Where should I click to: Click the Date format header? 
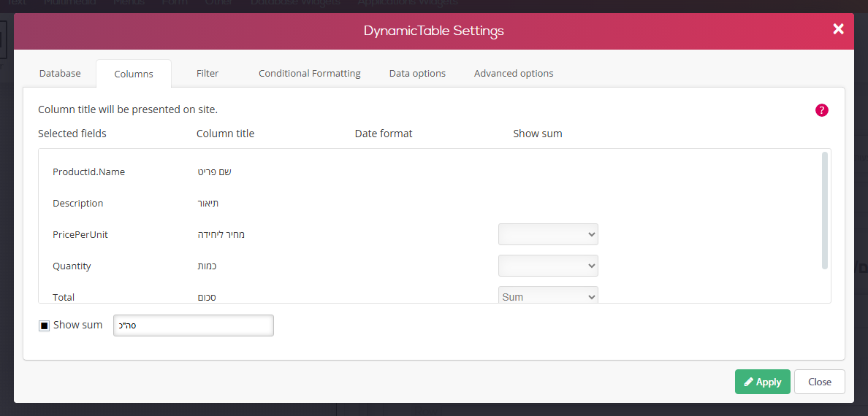(384, 134)
